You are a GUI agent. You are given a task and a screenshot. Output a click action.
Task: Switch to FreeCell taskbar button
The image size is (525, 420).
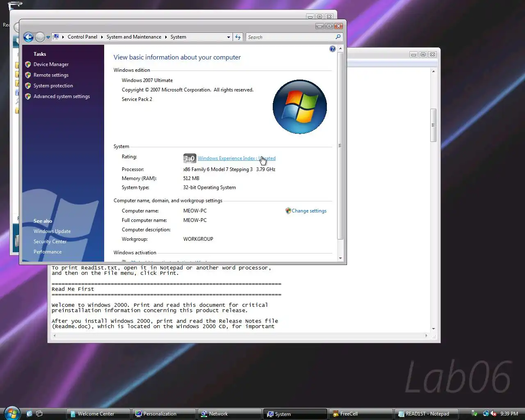click(361, 414)
